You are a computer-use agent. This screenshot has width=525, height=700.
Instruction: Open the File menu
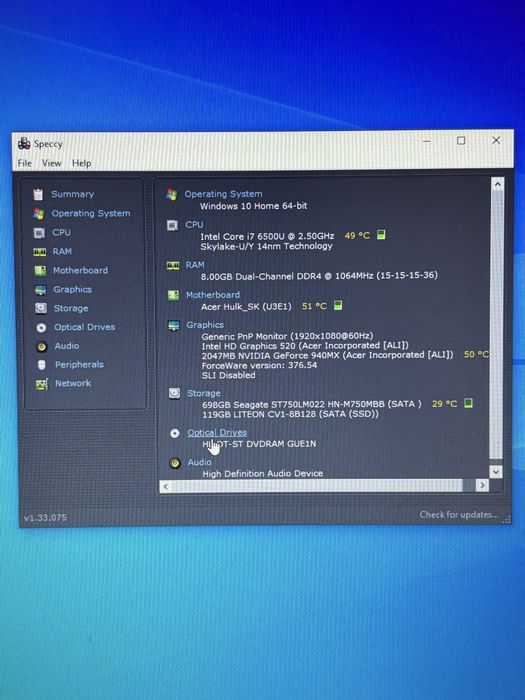25,163
